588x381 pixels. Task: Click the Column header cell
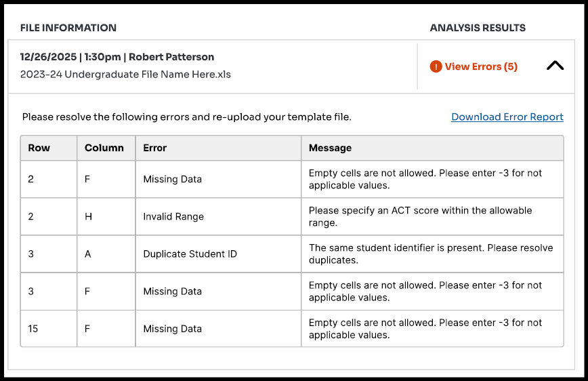point(104,148)
